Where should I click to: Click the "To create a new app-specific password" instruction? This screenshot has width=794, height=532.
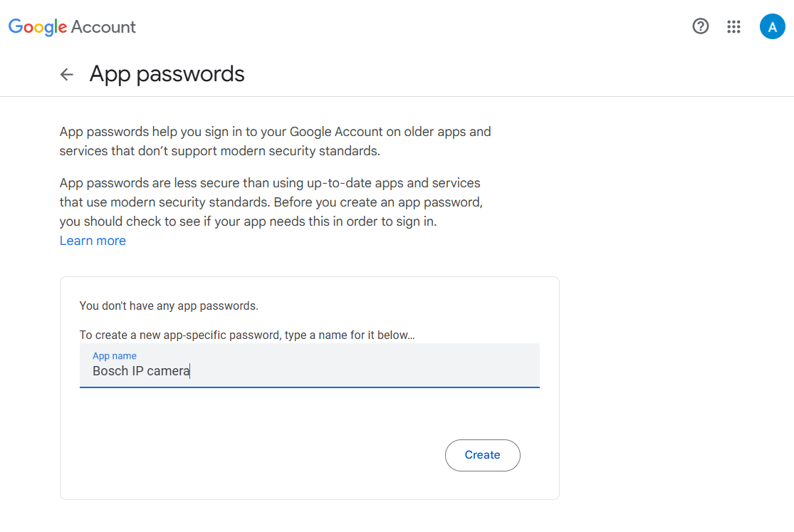pyautogui.click(x=246, y=335)
